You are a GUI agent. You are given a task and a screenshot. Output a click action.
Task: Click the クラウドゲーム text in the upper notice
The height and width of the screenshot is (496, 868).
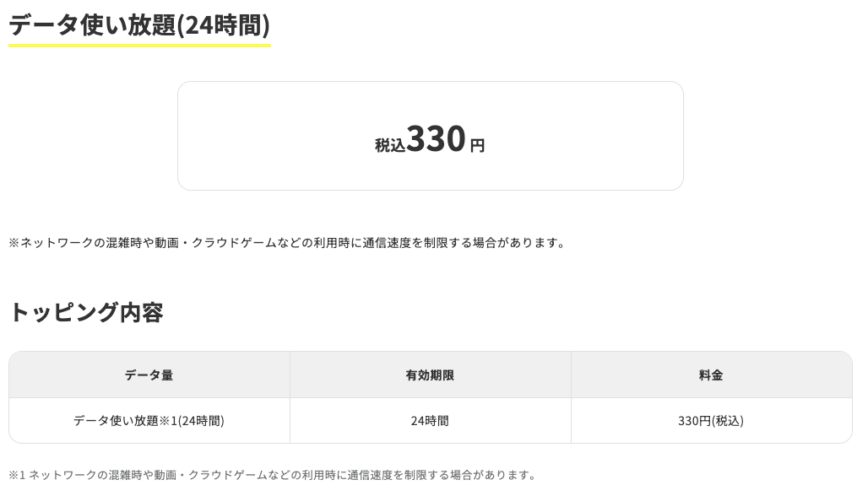[x=234, y=243]
